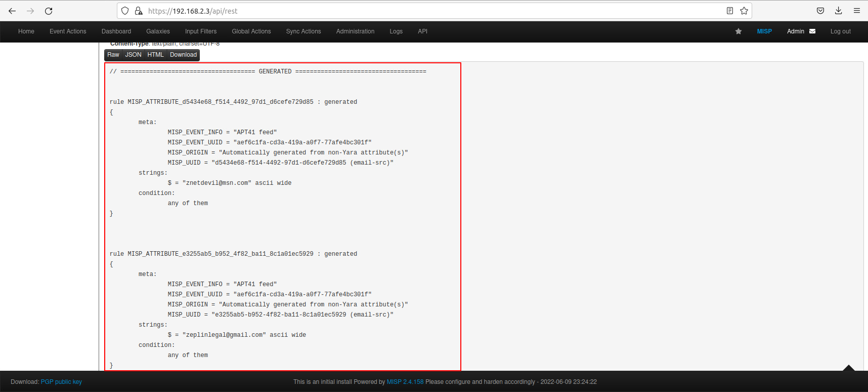Open the Pocket save icon
Screen dimensions: 868x392
pos(820,11)
